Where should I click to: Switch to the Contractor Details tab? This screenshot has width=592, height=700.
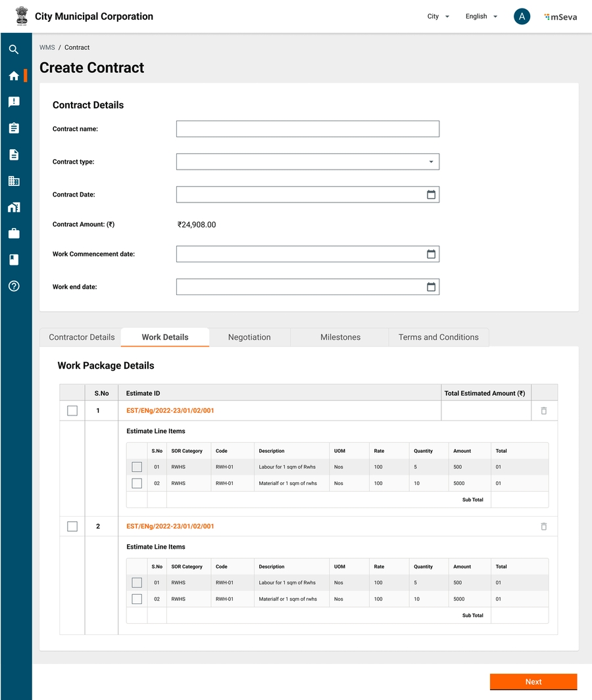82,337
